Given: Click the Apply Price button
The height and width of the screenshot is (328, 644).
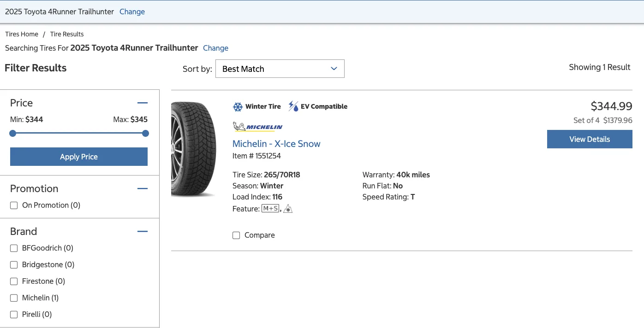Looking at the screenshot, I should coord(78,157).
